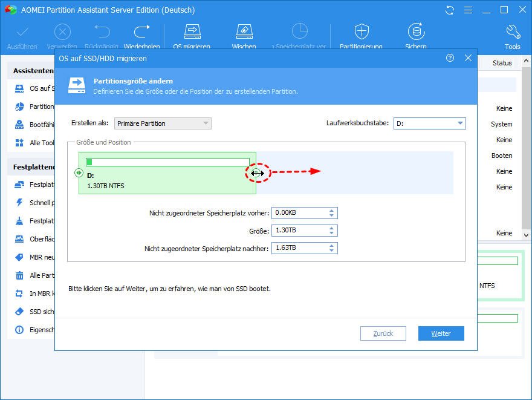532x400 pixels.
Task: Click the D: partition usage bar
Action: (167, 162)
